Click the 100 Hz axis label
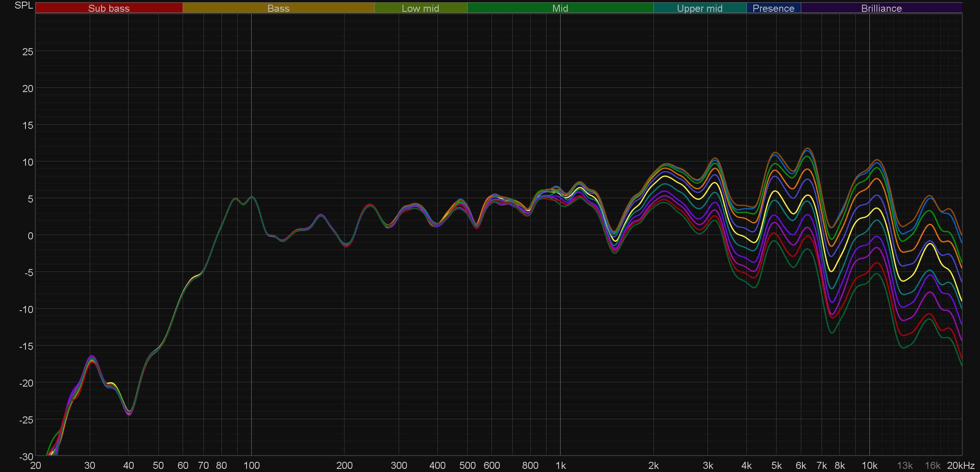Image resolution: width=980 pixels, height=472 pixels. tap(251, 465)
